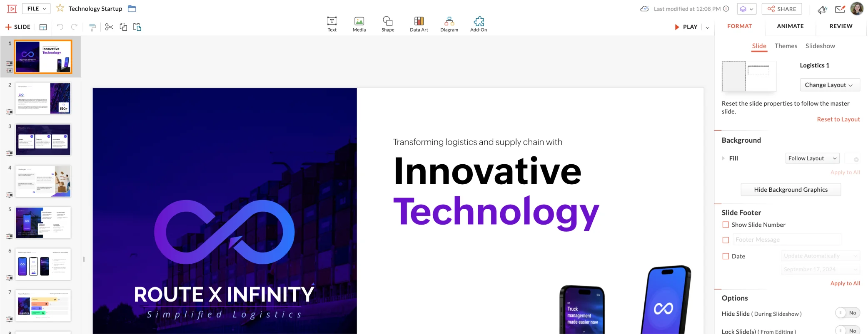Image resolution: width=868 pixels, height=334 pixels.
Task: Click the Footer Message input field
Action: point(787,240)
